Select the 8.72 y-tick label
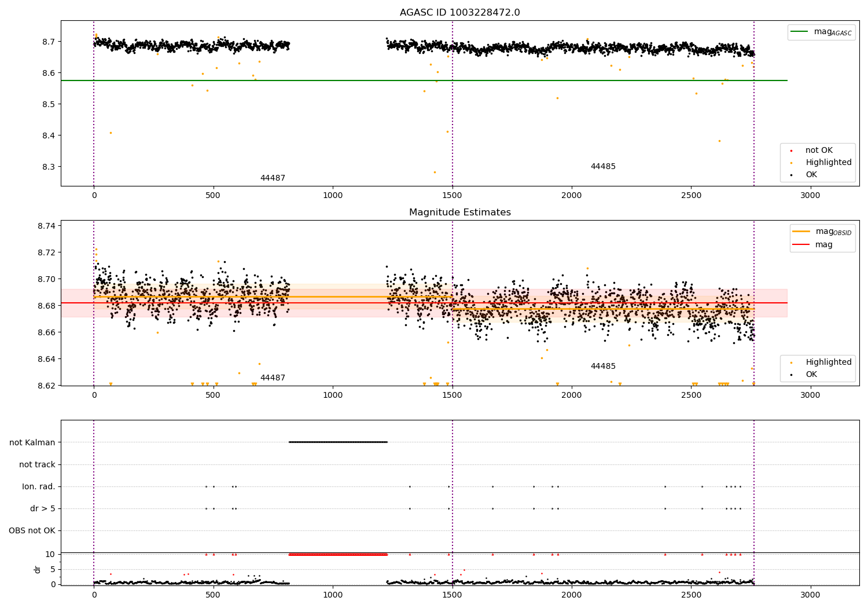 pyautogui.click(x=46, y=252)
